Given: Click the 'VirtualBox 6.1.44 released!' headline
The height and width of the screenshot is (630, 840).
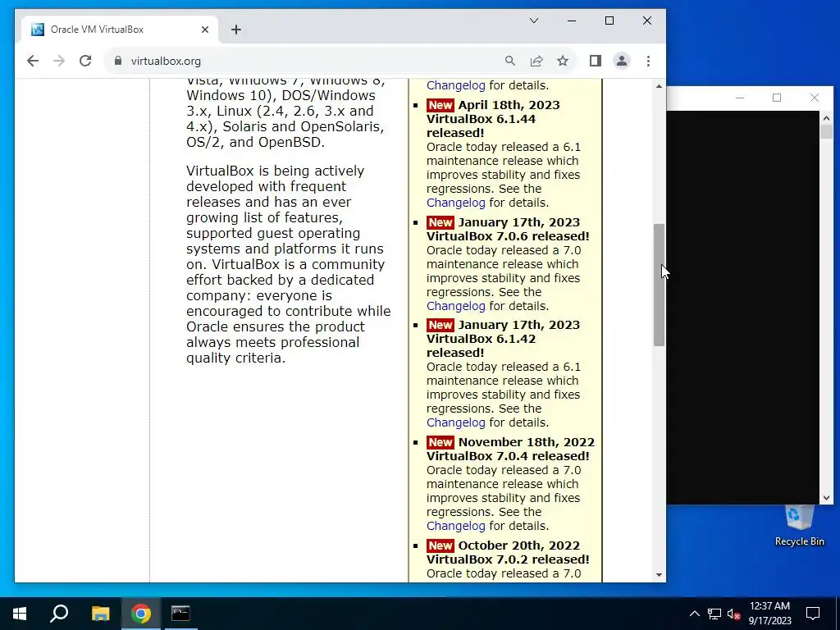Looking at the screenshot, I should (481, 126).
